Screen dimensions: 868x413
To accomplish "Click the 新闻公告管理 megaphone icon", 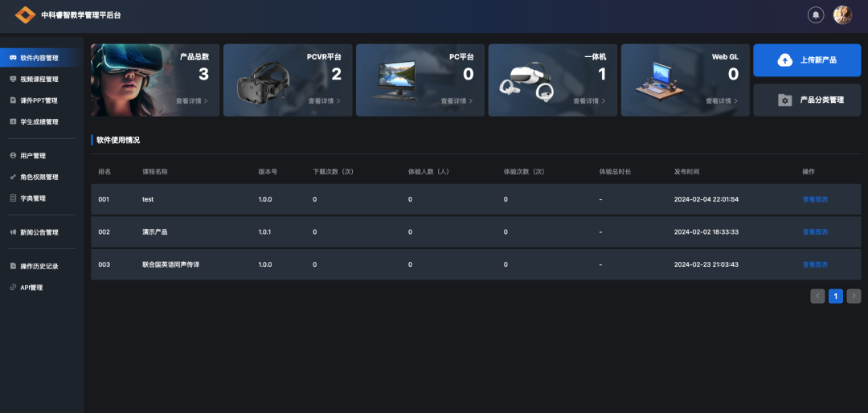I will (x=13, y=232).
